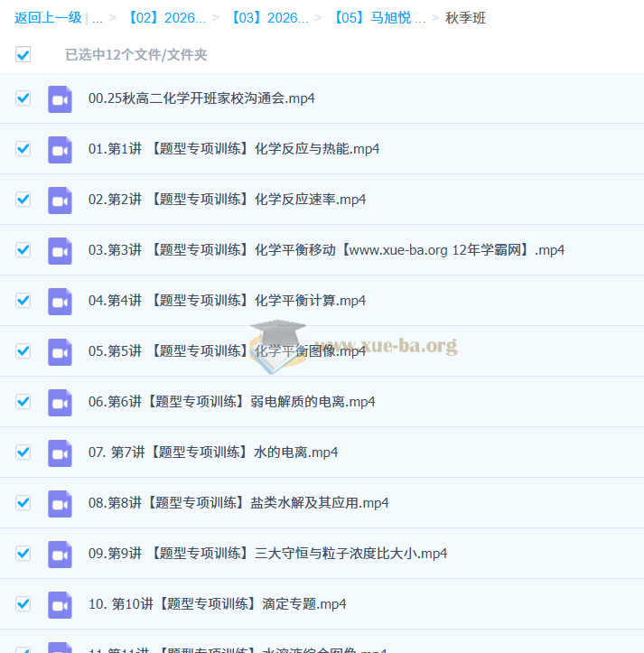Expand the collapsed '...' breadcrumb path
This screenshot has height=653, width=644.
97,18
